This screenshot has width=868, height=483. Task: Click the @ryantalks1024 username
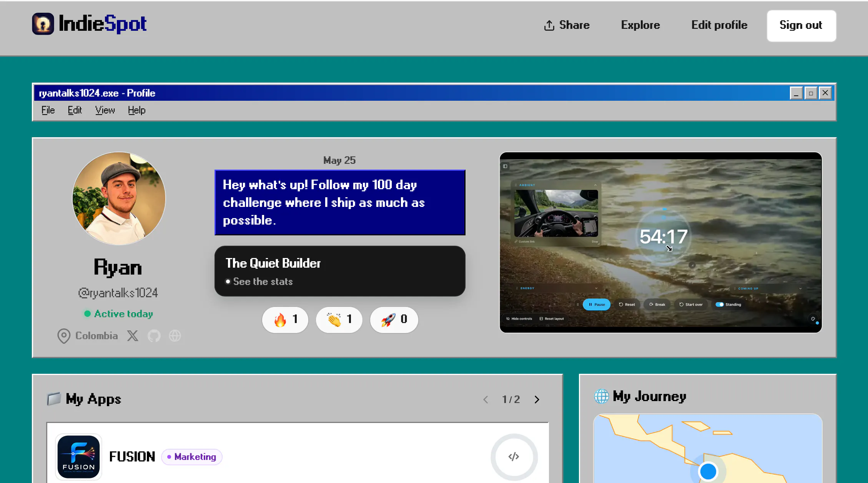[118, 293]
